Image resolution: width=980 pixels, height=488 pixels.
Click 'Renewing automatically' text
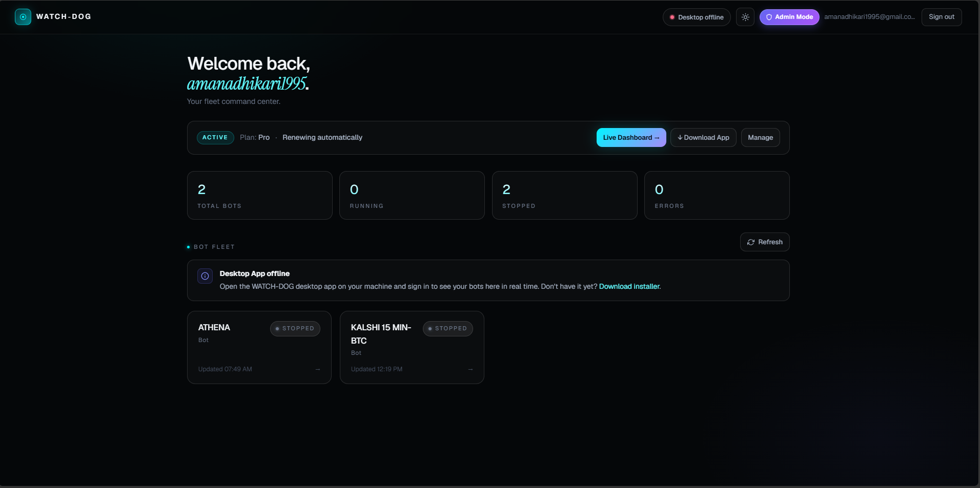tap(322, 137)
